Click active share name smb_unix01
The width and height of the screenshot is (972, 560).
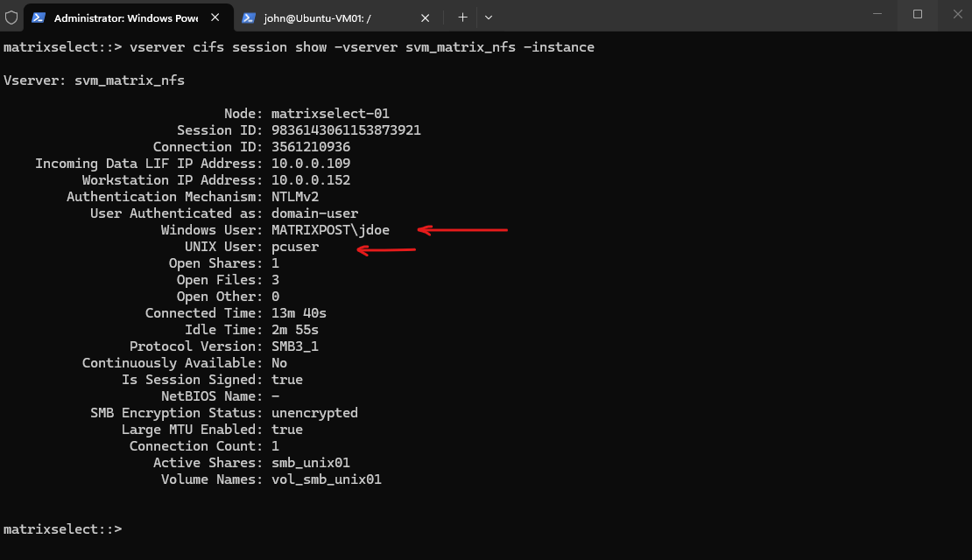click(311, 464)
